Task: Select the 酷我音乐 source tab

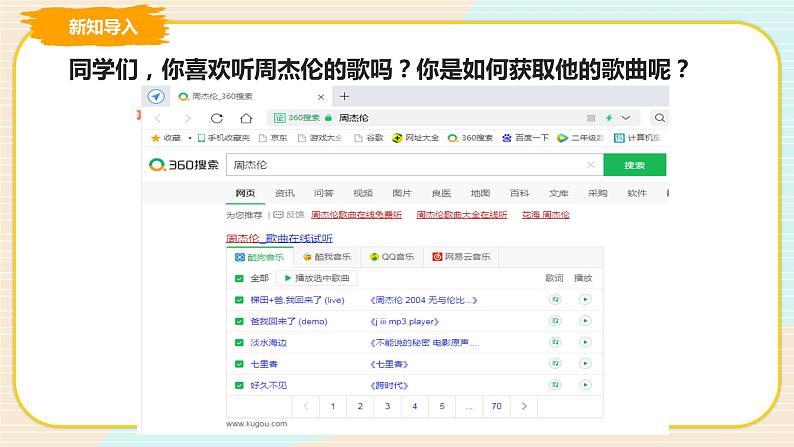Action: [x=327, y=257]
